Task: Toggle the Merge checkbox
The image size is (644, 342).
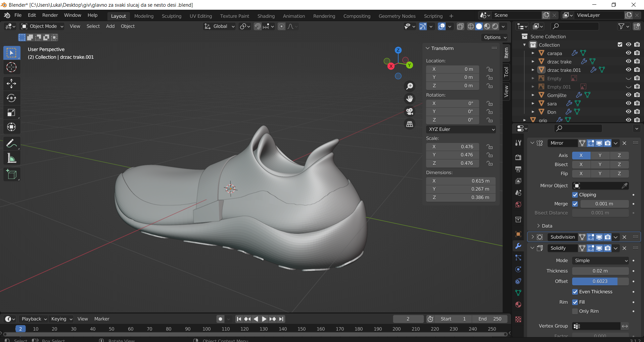Action: click(575, 204)
